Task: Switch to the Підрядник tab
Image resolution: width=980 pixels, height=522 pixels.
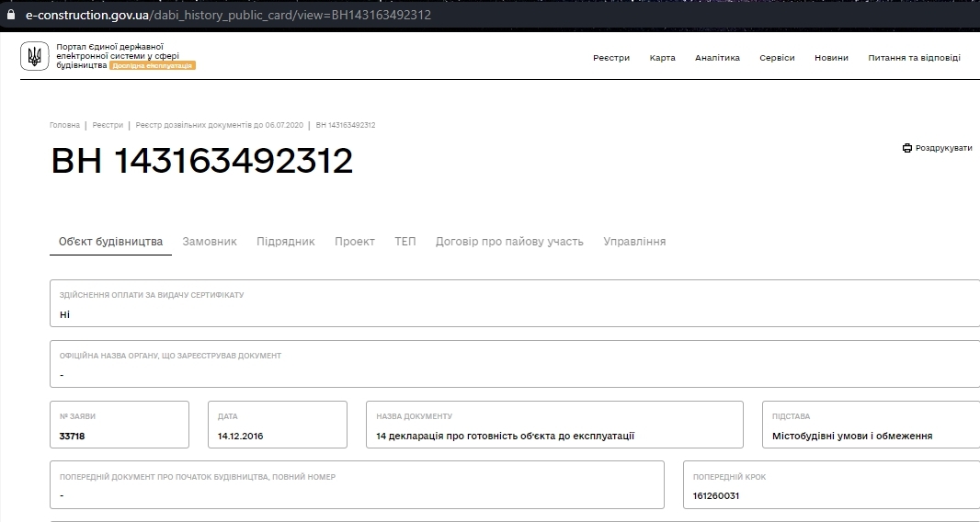Action: click(286, 242)
